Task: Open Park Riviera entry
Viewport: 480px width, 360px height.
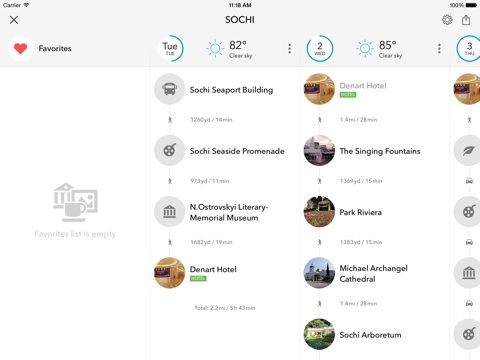Action: pos(360,212)
